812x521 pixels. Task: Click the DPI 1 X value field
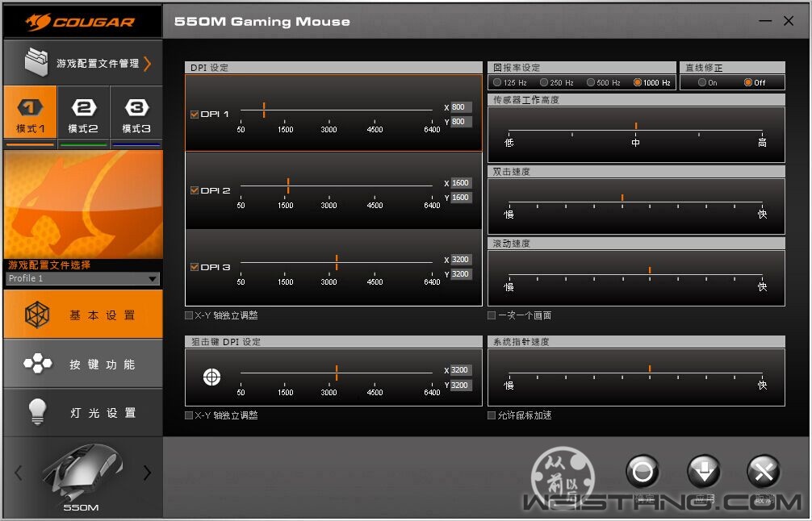461,107
